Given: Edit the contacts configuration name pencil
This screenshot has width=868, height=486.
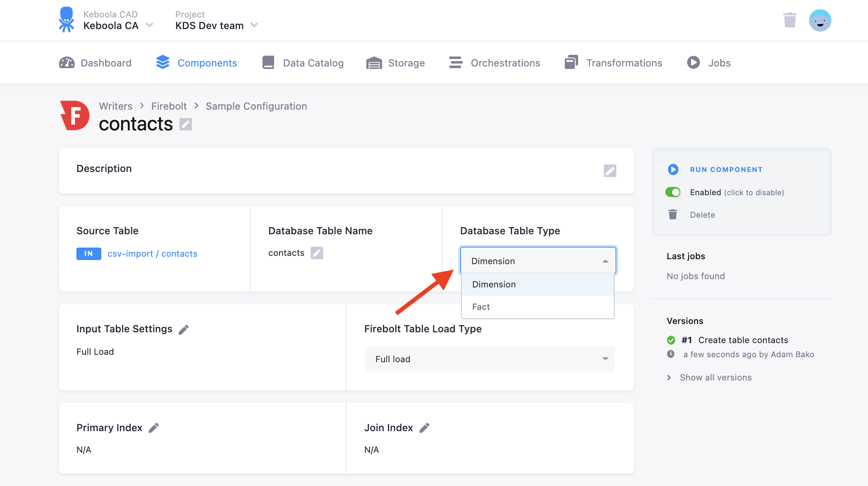Looking at the screenshot, I should 186,124.
